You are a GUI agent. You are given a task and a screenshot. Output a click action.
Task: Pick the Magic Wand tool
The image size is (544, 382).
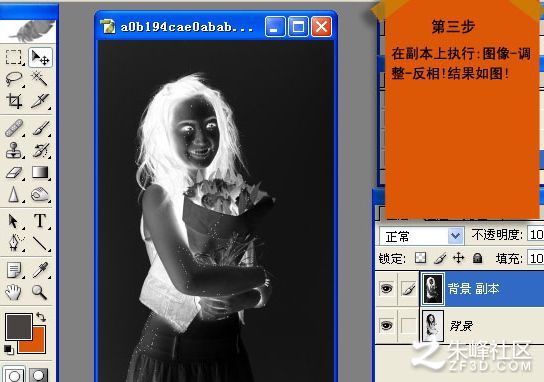pos(40,79)
